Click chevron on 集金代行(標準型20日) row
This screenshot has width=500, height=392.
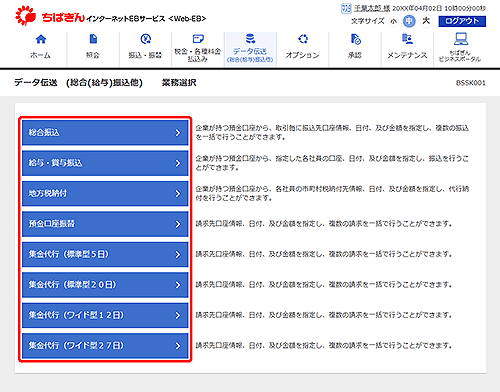[178, 285]
